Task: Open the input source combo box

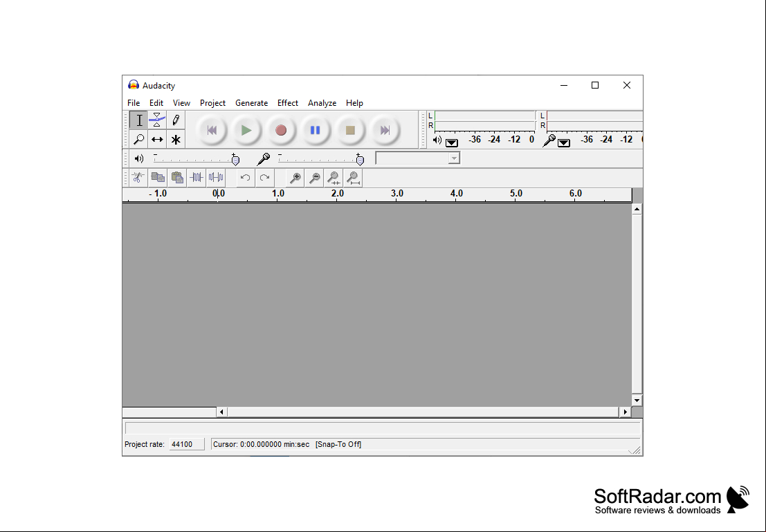Action: pos(418,158)
